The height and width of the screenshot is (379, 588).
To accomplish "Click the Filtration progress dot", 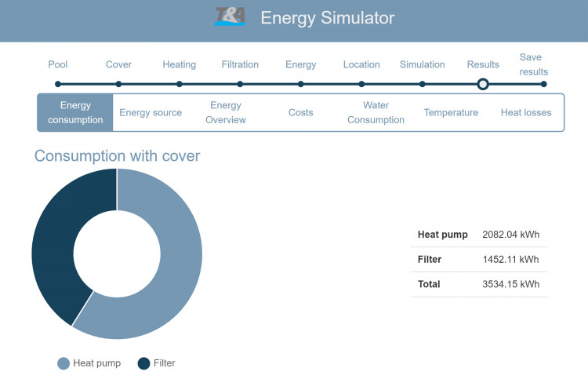I will 240,84.
